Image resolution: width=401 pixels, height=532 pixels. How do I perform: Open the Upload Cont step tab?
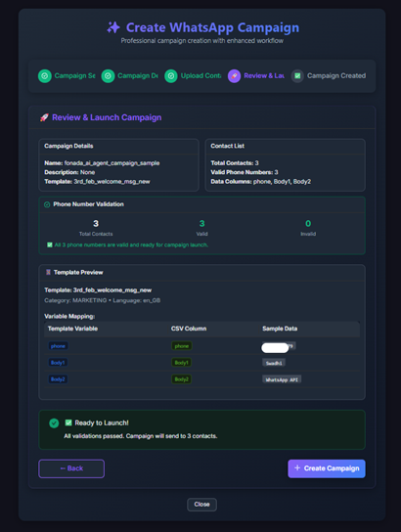point(193,76)
